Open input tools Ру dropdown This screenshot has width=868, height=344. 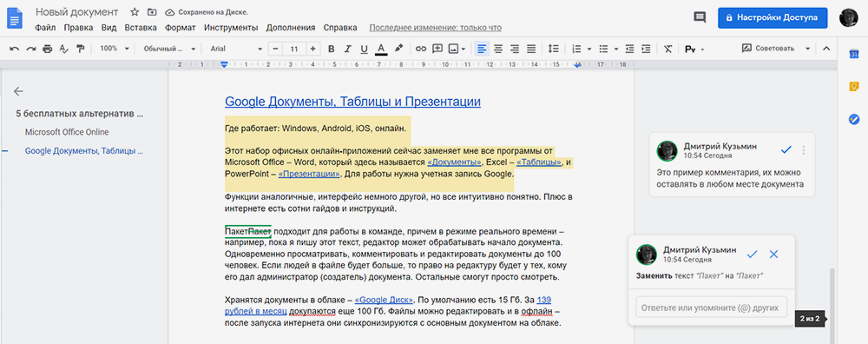pyautogui.click(x=694, y=49)
